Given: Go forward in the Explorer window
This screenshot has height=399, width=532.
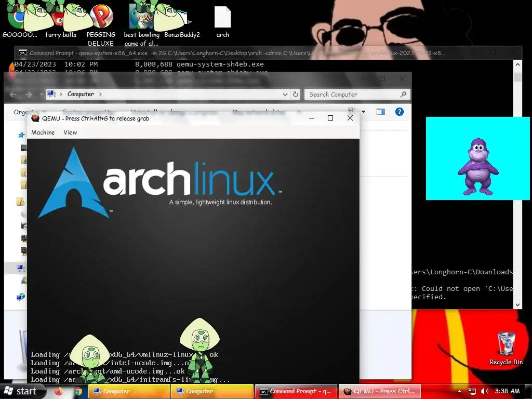Looking at the screenshot, I should (29, 95).
